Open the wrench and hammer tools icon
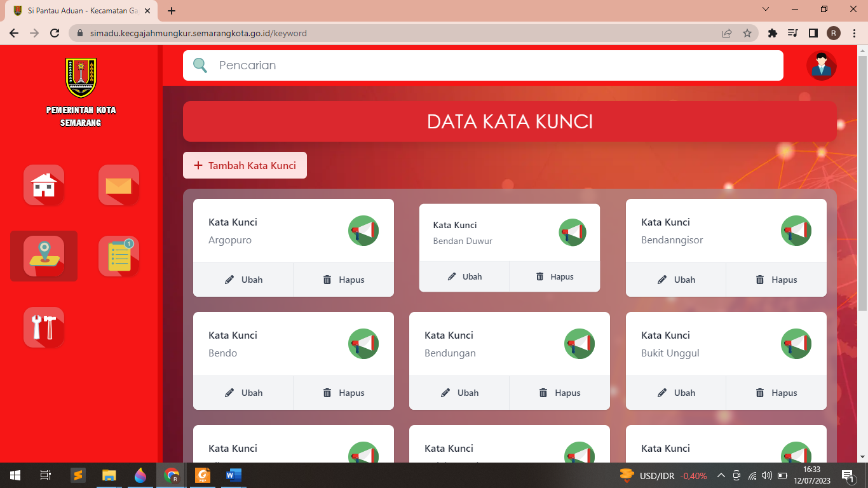Viewport: 868px width, 488px height. tap(44, 327)
